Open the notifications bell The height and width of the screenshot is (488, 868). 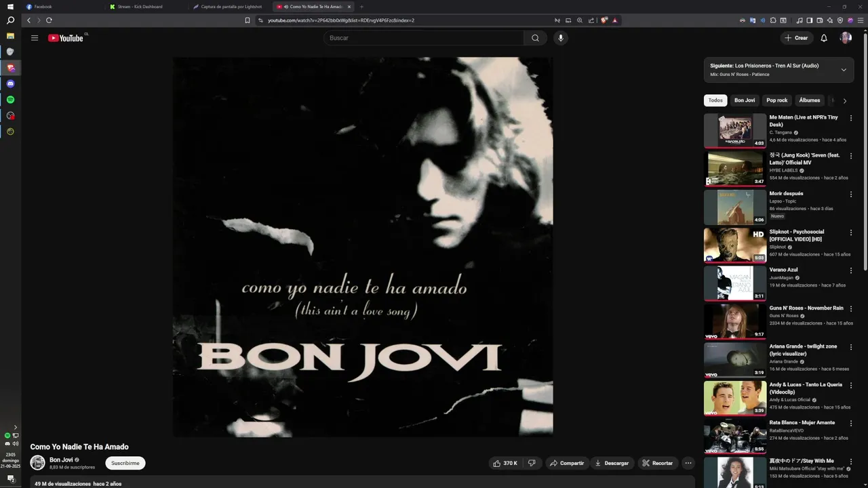[x=824, y=38]
